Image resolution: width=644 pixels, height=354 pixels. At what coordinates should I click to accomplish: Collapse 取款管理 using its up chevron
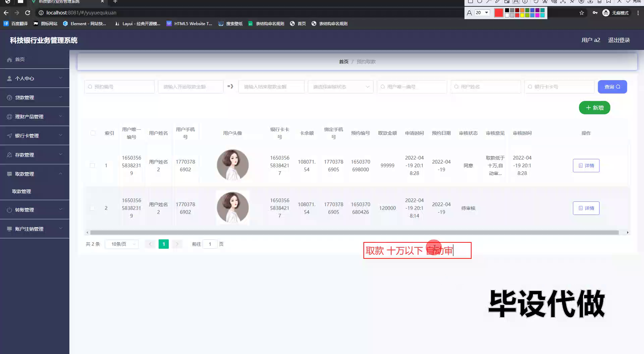pos(61,173)
